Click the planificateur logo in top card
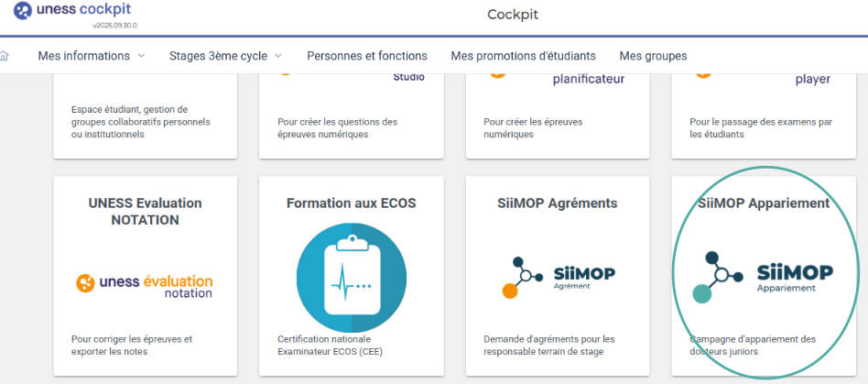Screen dimensions: 868x384 [x=588, y=79]
